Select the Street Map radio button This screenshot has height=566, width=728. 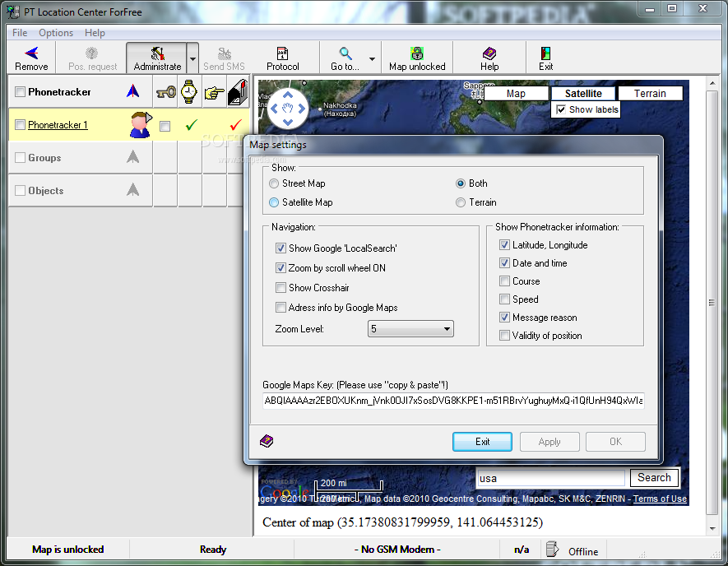point(274,184)
